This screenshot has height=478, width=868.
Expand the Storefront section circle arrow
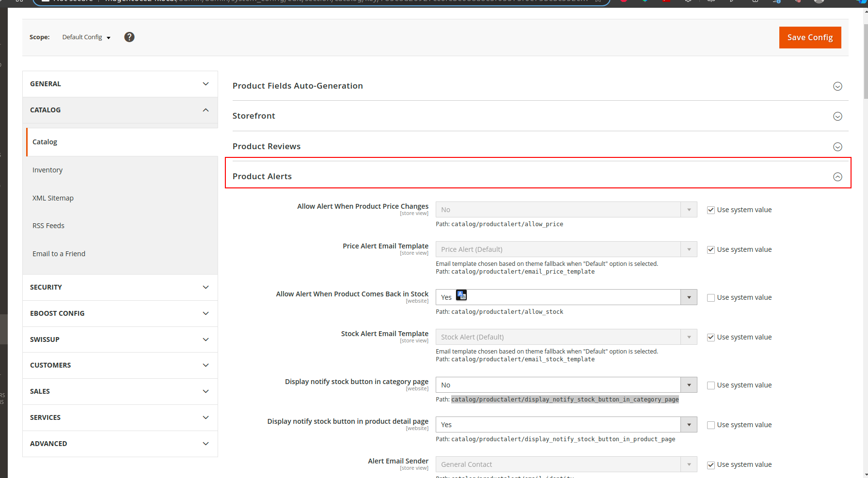click(837, 116)
